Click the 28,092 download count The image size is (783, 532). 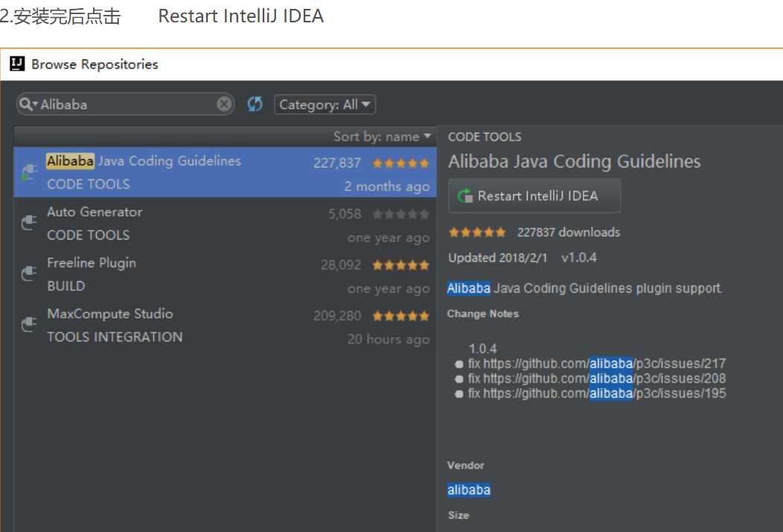[341, 265]
